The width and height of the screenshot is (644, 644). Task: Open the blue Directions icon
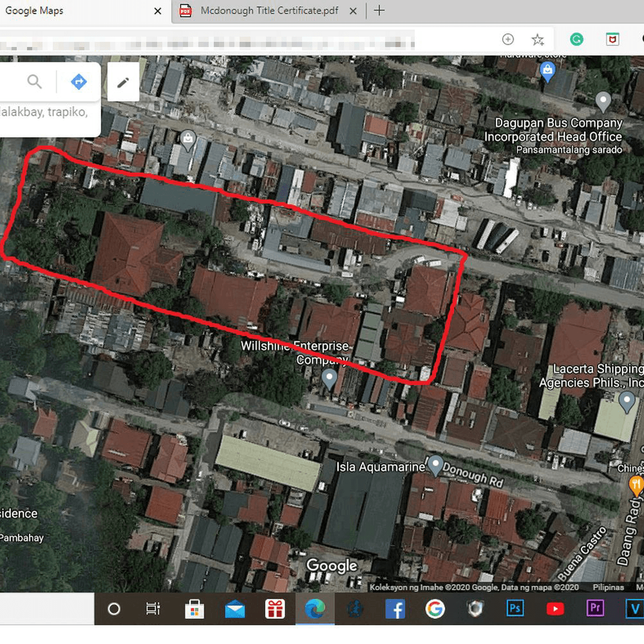point(78,82)
